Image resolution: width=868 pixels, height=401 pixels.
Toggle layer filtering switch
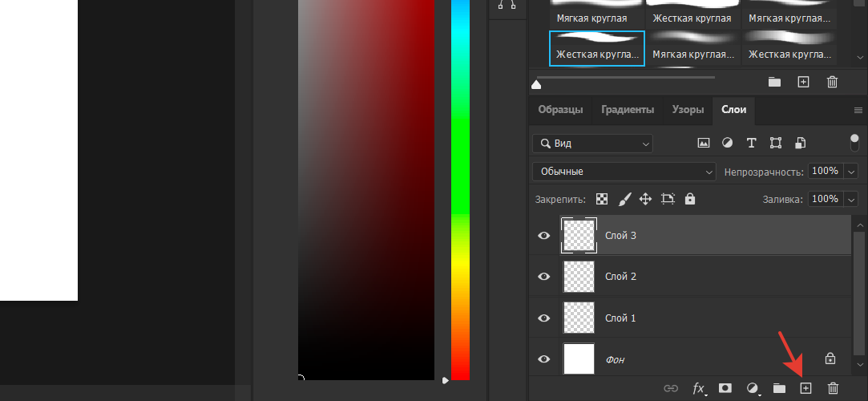coord(854,142)
